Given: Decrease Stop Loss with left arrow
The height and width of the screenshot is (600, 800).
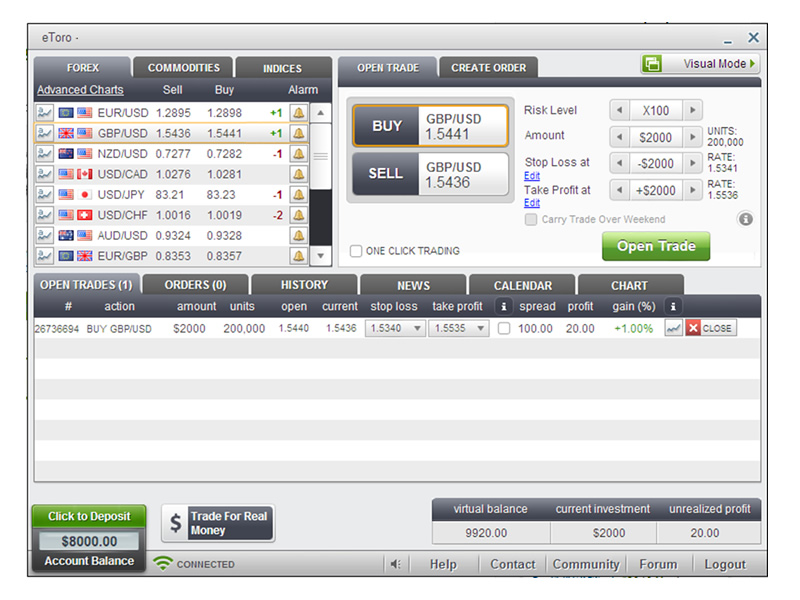Looking at the screenshot, I should pyautogui.click(x=619, y=163).
